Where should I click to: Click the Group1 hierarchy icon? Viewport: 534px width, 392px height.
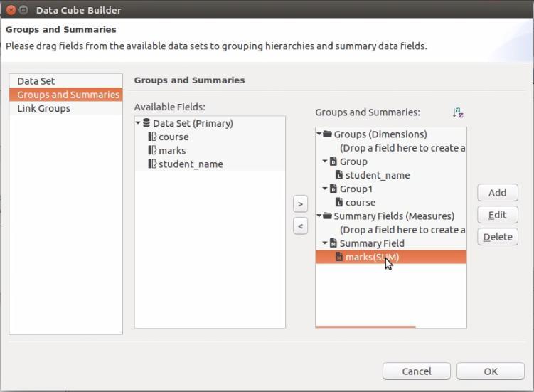pyautogui.click(x=333, y=189)
